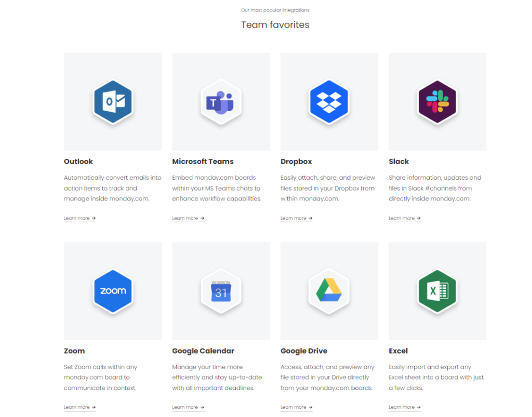
Task: Open Learn more link under Dropbox
Action: [x=296, y=218]
